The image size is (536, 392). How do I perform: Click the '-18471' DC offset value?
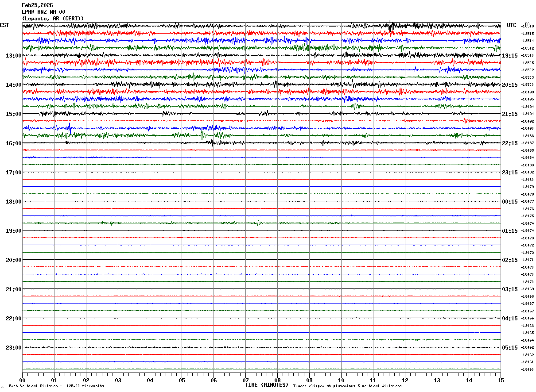coord(527,260)
